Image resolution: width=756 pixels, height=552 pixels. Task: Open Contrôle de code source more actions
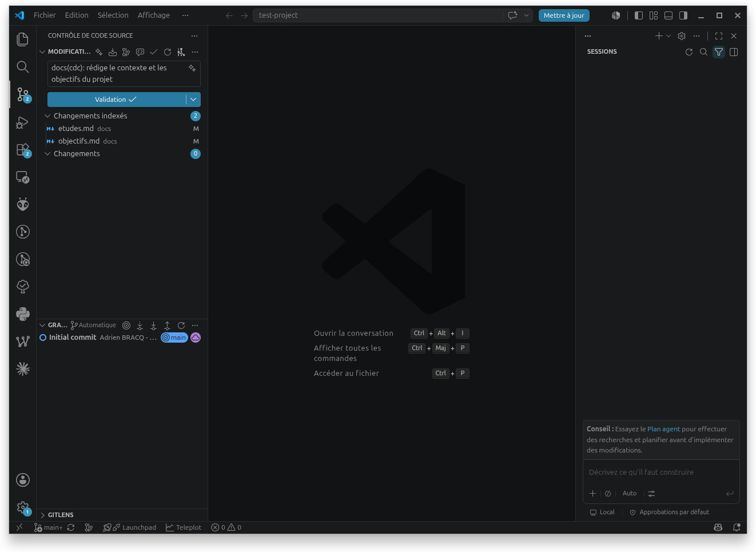tap(194, 36)
